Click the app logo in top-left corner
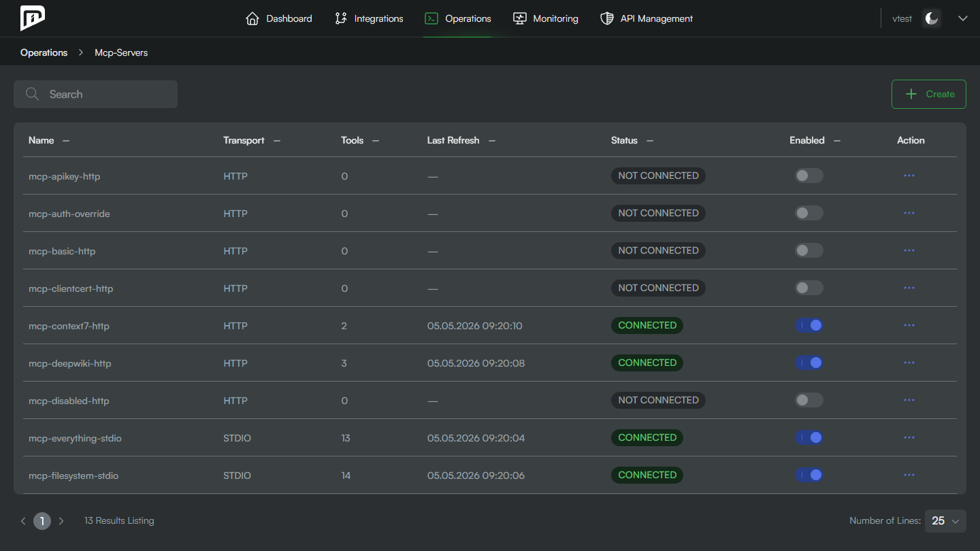Screen dimensions: 980x551 tap(33, 18)
